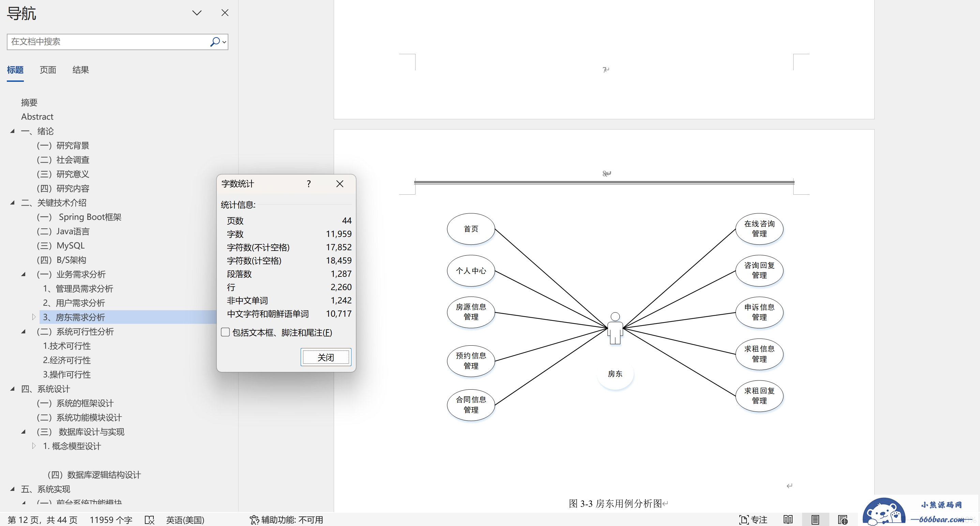Jump to Spring Boot框架 heading

pos(79,217)
